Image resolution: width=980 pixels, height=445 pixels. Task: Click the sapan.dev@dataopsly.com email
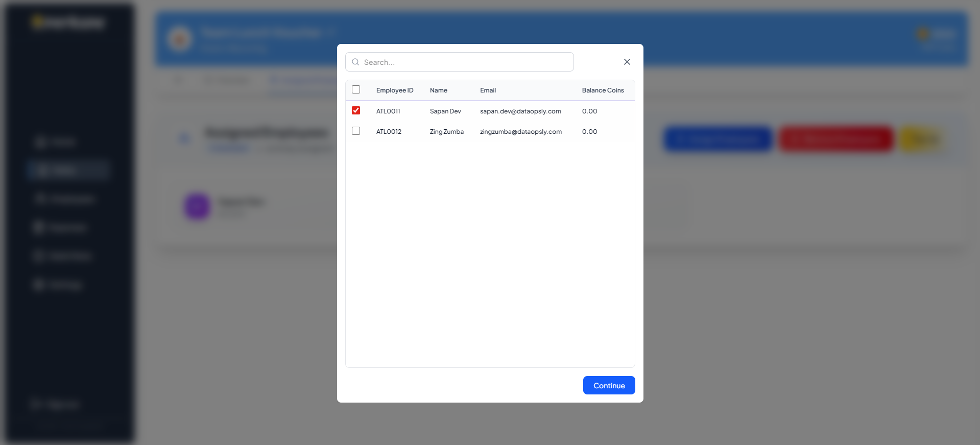click(x=520, y=111)
